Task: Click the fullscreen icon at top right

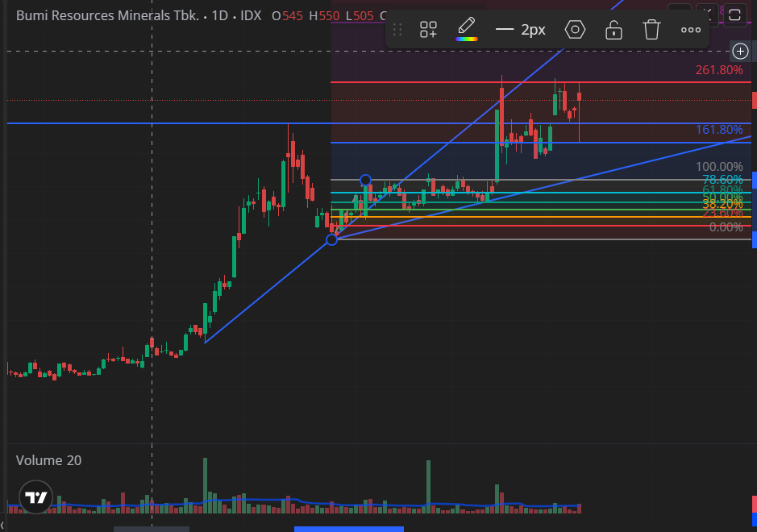Action: [x=734, y=15]
